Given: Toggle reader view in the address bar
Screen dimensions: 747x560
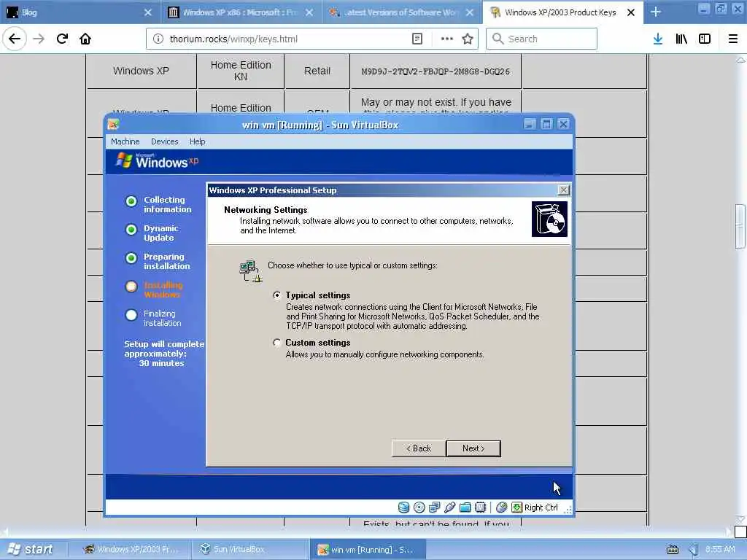Looking at the screenshot, I should pos(417,39).
